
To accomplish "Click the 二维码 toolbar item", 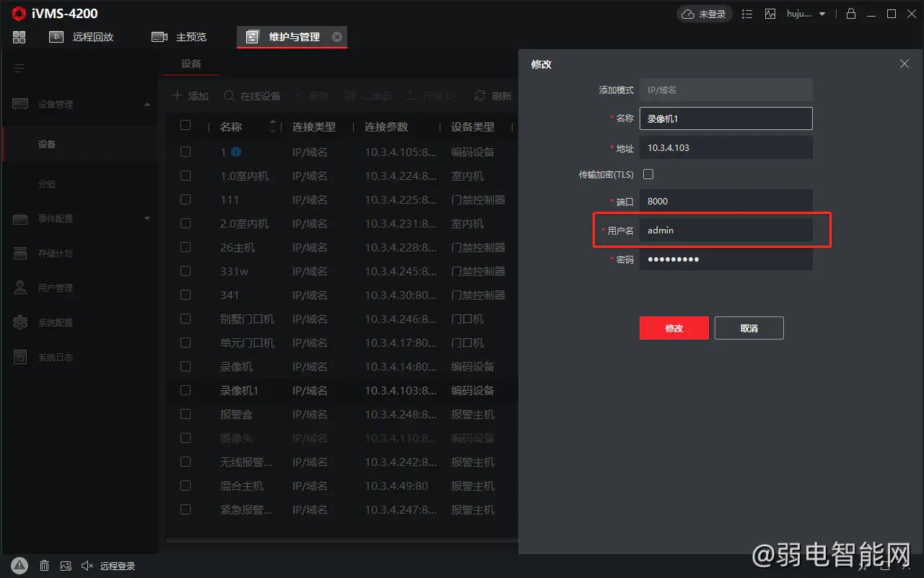I will point(368,96).
